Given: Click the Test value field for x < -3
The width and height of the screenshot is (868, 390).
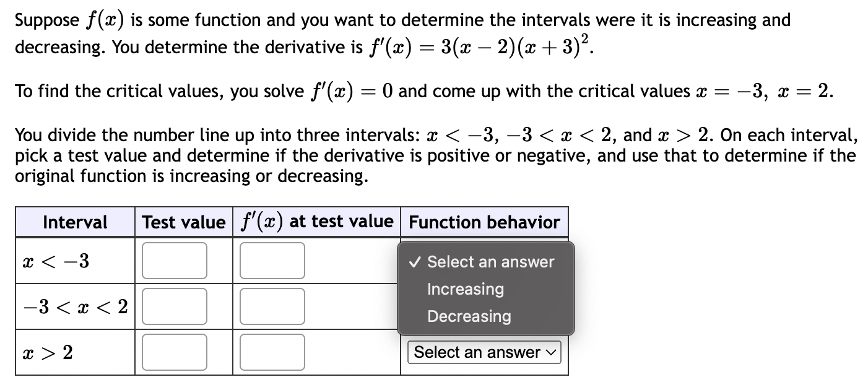Looking at the screenshot, I should click(174, 260).
